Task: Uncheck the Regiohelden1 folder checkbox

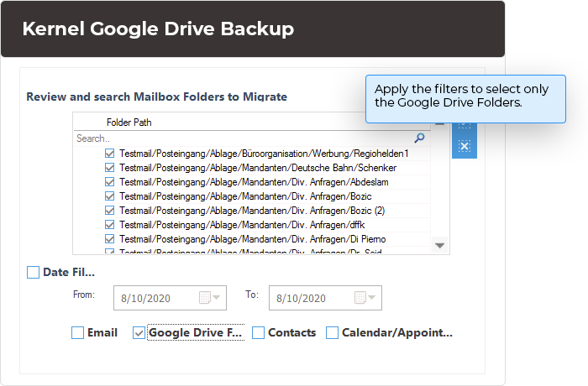Action: click(x=109, y=154)
